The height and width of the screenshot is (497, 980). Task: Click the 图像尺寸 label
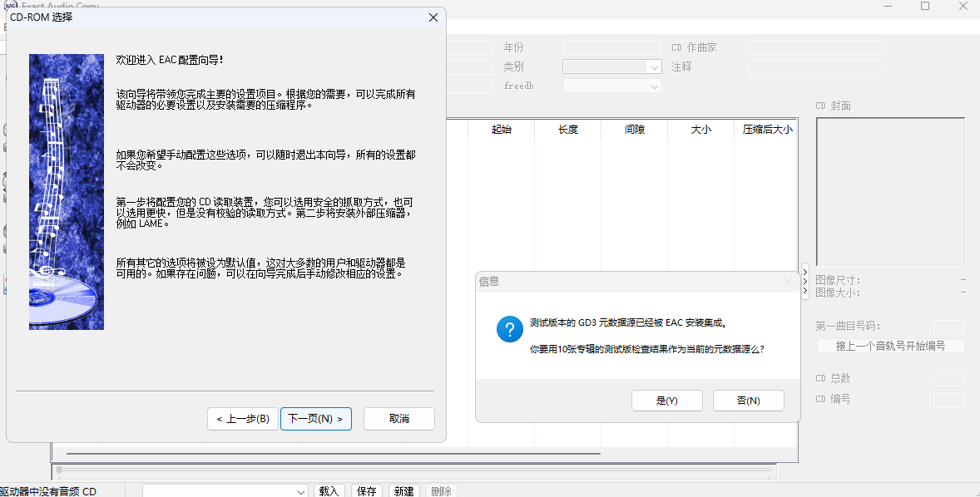pos(838,281)
